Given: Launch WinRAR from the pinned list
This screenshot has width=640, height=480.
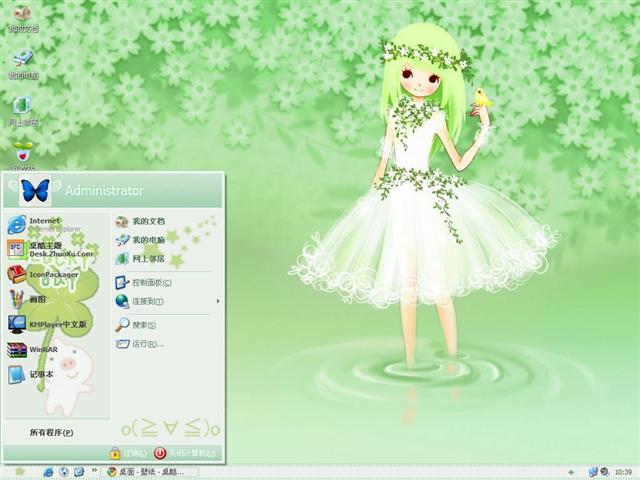Looking at the screenshot, I should pos(42,350).
